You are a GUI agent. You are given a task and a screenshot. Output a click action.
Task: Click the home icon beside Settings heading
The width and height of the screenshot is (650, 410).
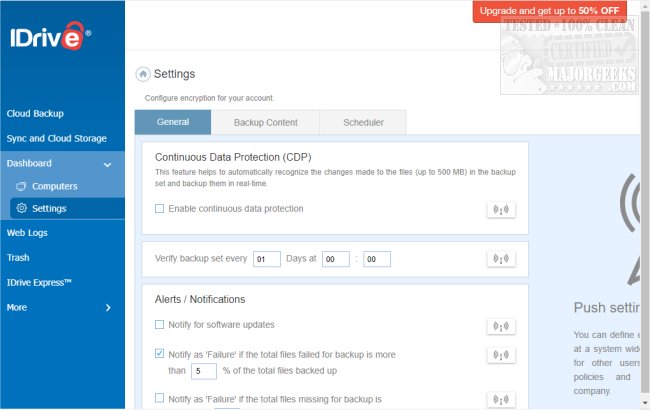(x=143, y=74)
